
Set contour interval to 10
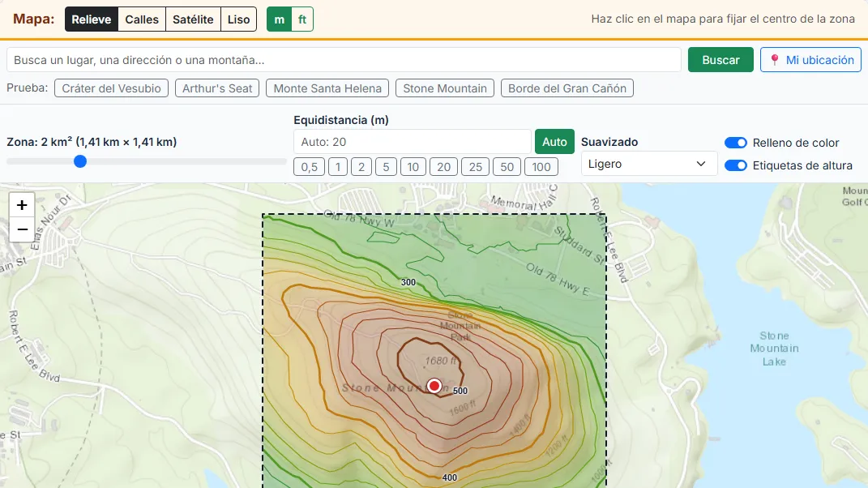click(x=413, y=167)
